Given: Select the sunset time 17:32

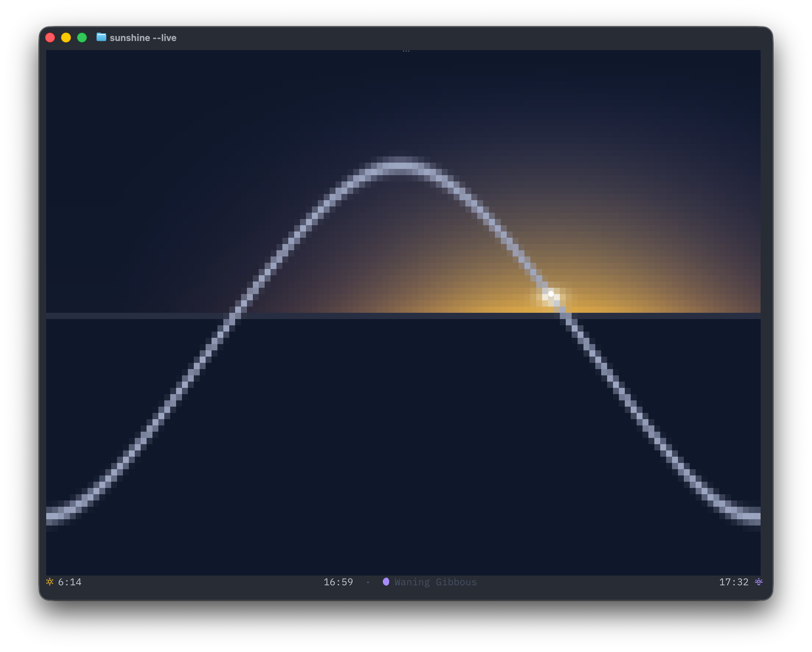Looking at the screenshot, I should (734, 582).
